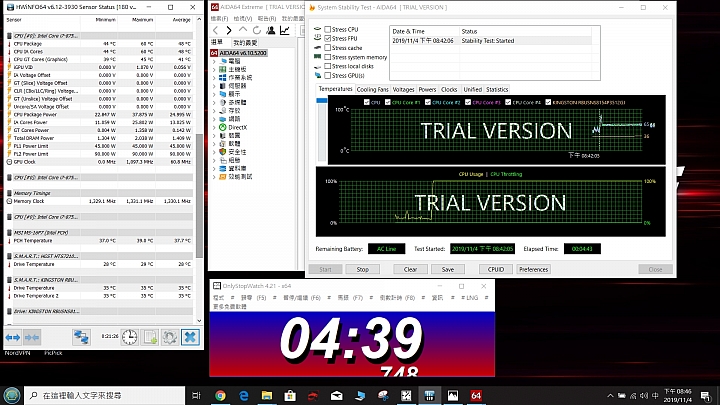
Task: Enable the Stress cache checkbox
Action: coord(327,48)
